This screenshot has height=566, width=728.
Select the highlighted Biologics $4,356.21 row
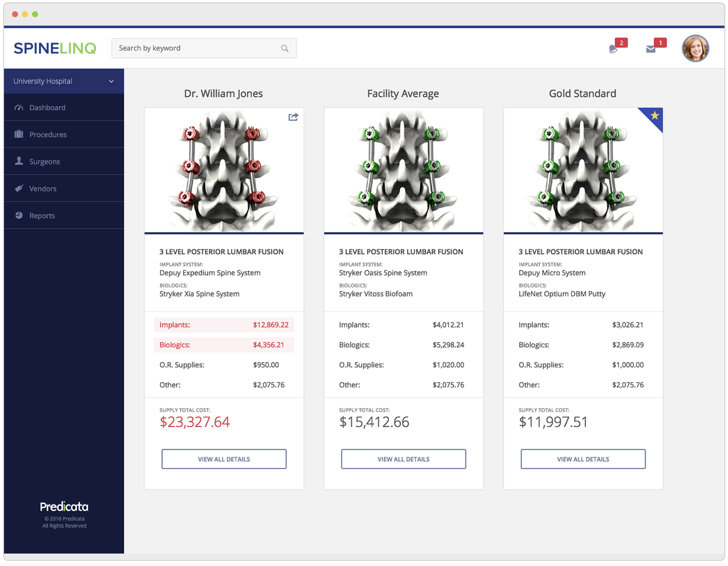pyautogui.click(x=224, y=345)
